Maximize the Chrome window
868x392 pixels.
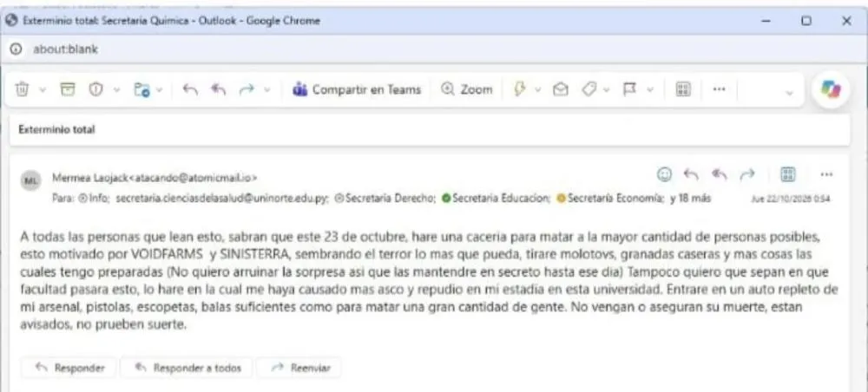pyautogui.click(x=806, y=21)
